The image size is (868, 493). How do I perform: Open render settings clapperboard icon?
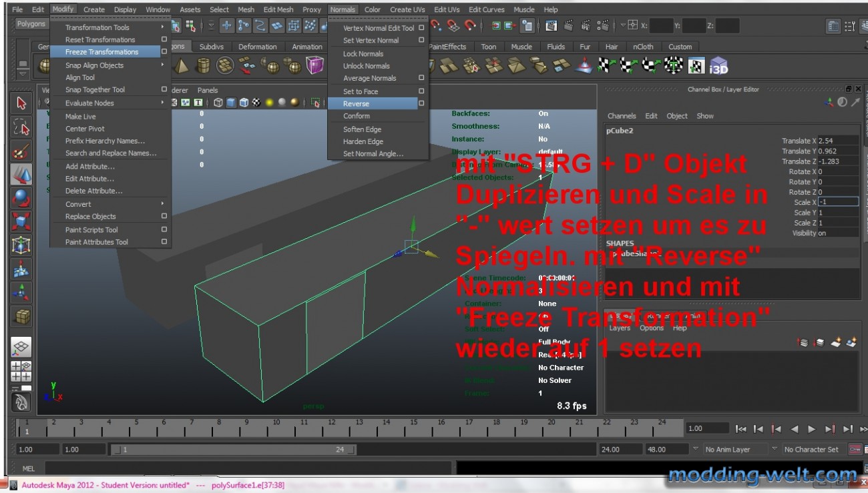coord(602,26)
